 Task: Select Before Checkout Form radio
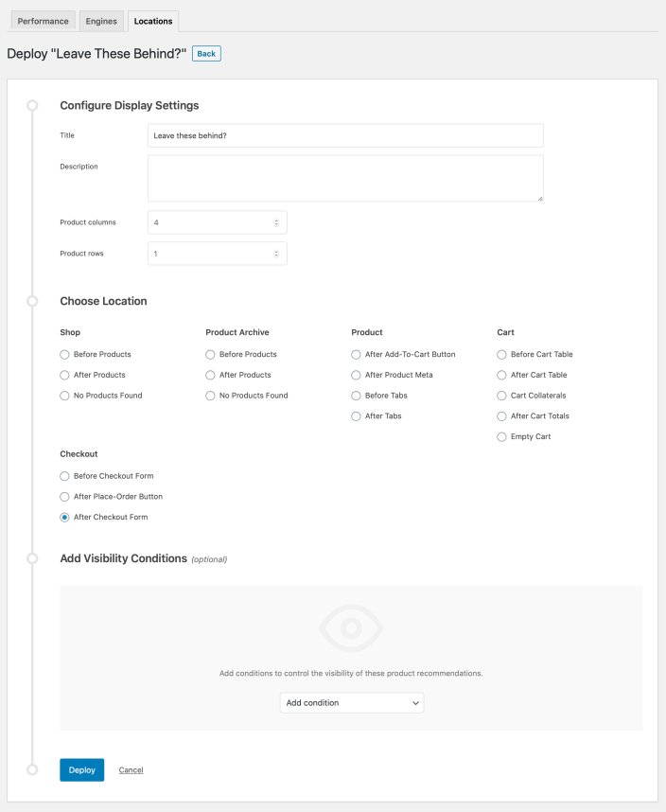click(64, 476)
